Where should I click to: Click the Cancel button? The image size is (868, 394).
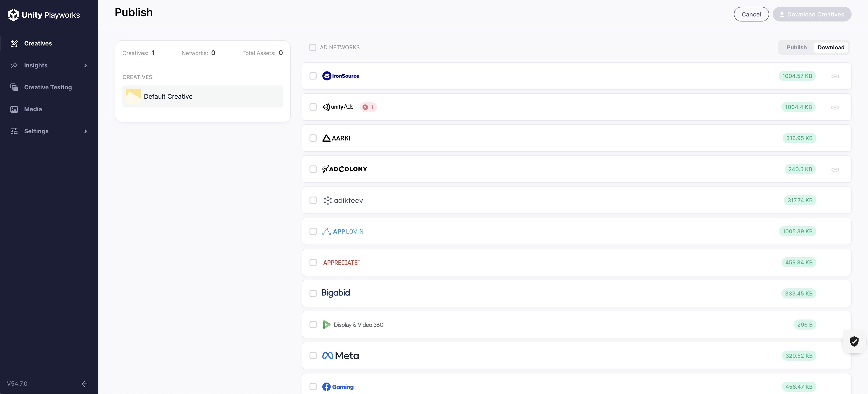751,14
